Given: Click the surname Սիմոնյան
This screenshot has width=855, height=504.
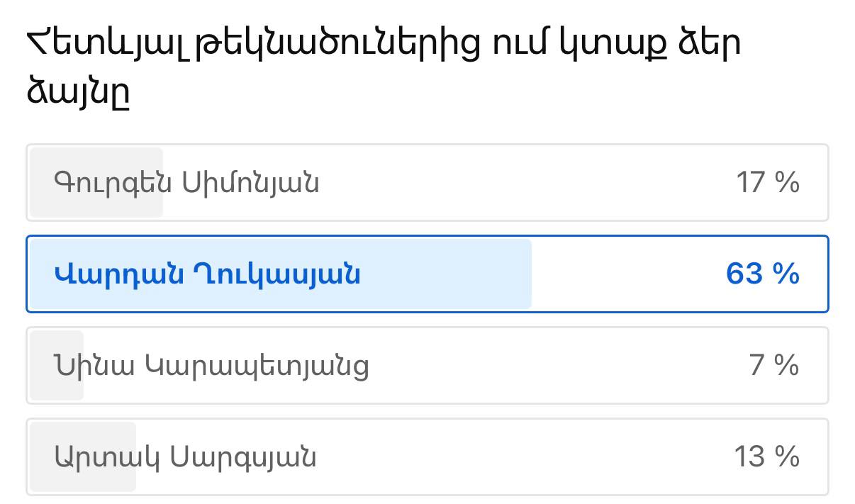Looking at the screenshot, I should tap(251, 183).
